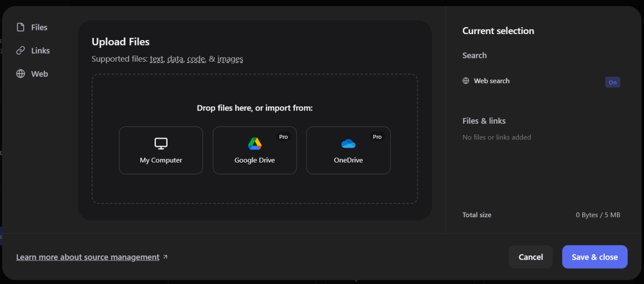The width and height of the screenshot is (644, 284).
Task: Click the Web search globe icon
Action: click(465, 80)
